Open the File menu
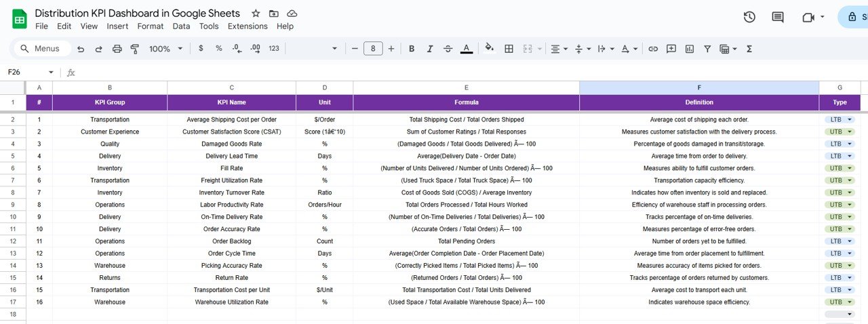868x324 pixels. coord(41,26)
